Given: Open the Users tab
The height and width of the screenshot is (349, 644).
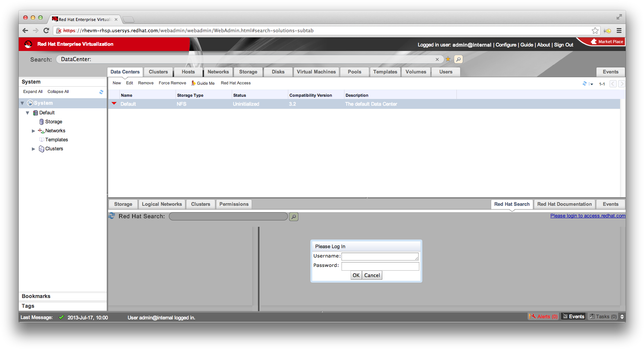Looking at the screenshot, I should click(446, 72).
